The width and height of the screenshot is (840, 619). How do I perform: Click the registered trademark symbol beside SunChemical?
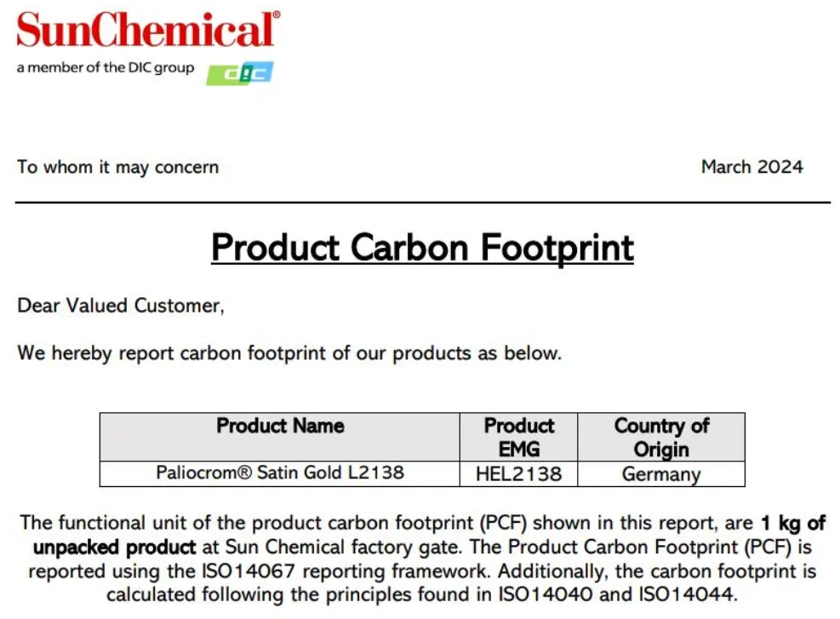click(x=277, y=15)
